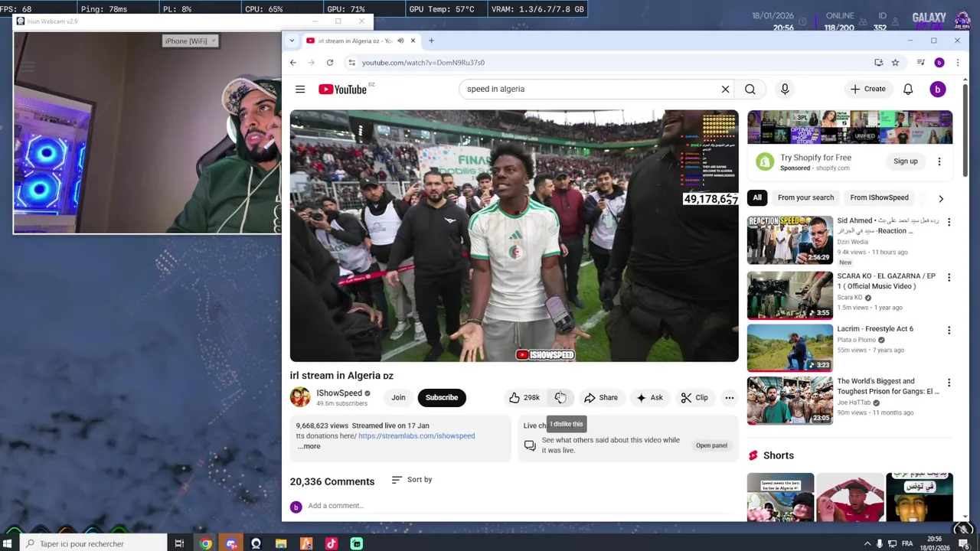Like the video (298k thumbs up)
The width and height of the screenshot is (980, 551).
tap(524, 397)
